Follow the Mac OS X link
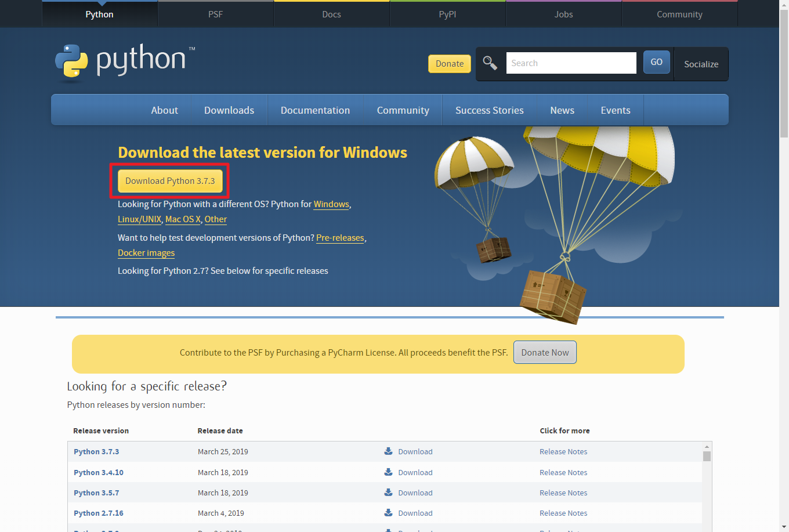The image size is (789, 532). (x=183, y=219)
